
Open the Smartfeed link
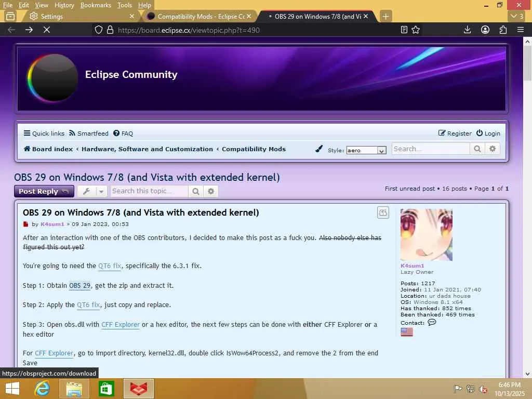[88, 134]
